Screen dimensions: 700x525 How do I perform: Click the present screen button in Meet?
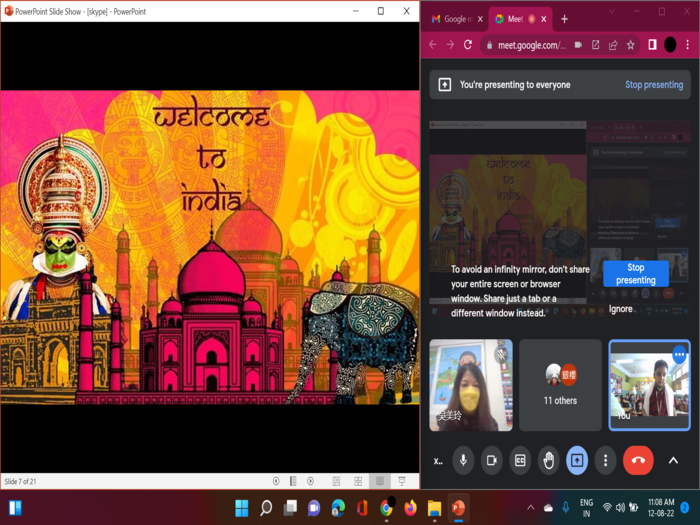coord(577,460)
